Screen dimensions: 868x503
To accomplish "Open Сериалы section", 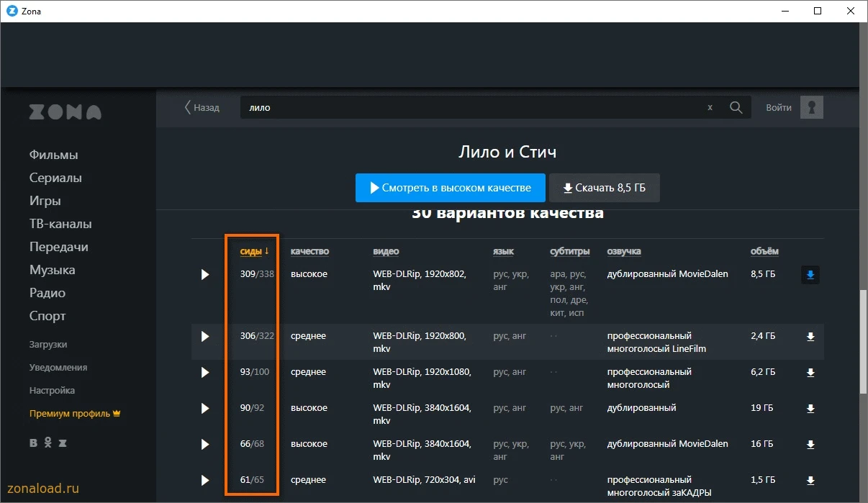I will (55, 178).
